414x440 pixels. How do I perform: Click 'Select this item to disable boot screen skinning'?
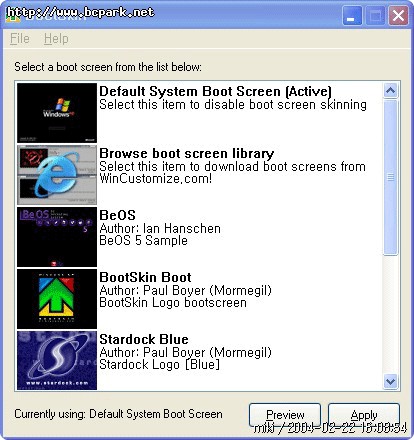tap(233, 105)
